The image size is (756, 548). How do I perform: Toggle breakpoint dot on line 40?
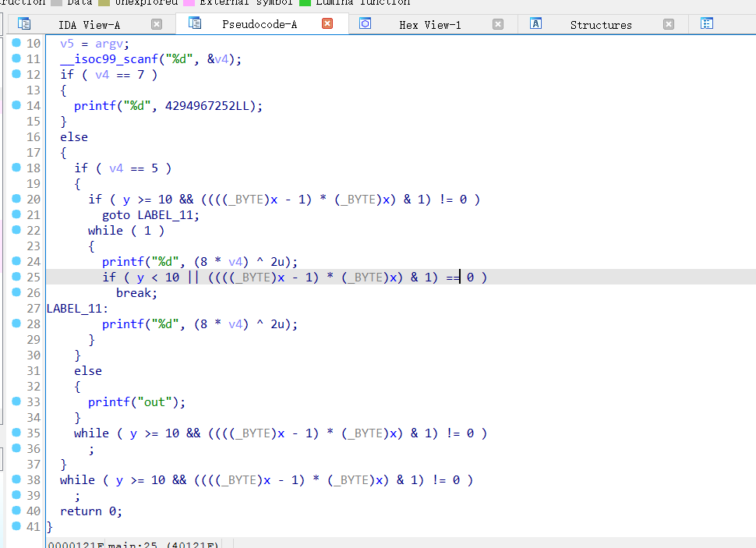[16, 511]
